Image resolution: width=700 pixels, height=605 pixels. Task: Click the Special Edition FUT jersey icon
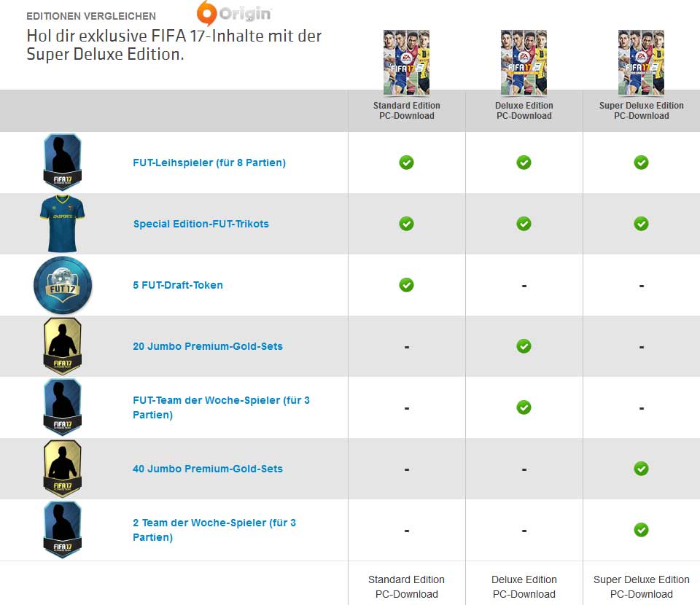point(62,224)
